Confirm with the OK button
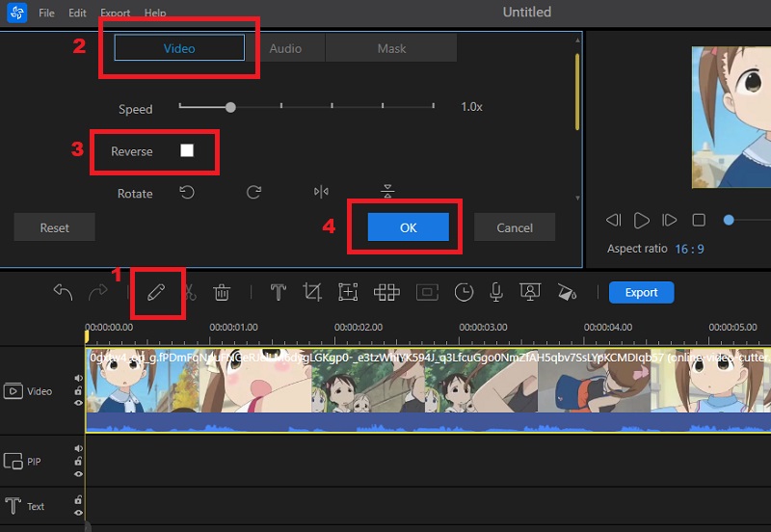 [408, 227]
